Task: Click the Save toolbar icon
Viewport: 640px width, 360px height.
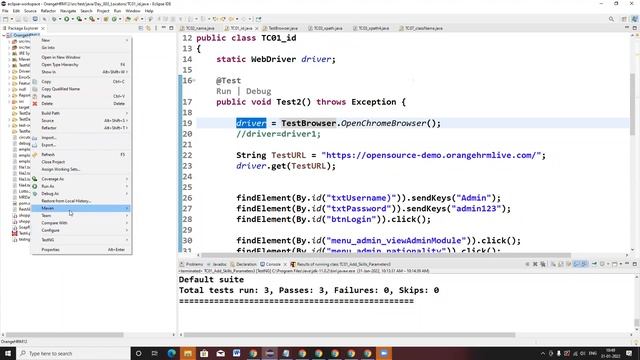Action: 18,19
